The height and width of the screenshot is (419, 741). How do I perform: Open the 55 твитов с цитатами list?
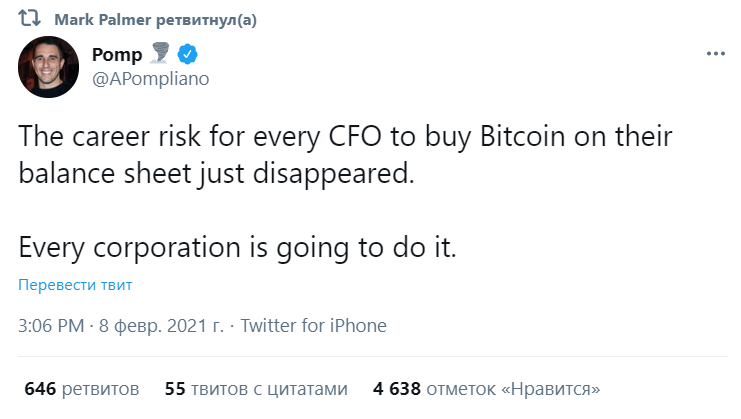click(x=257, y=388)
